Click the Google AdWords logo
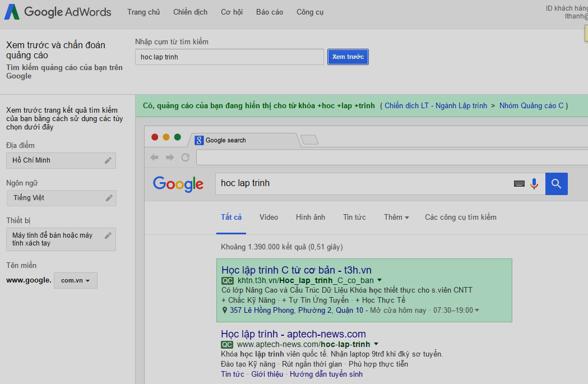588x384 pixels. (x=58, y=12)
